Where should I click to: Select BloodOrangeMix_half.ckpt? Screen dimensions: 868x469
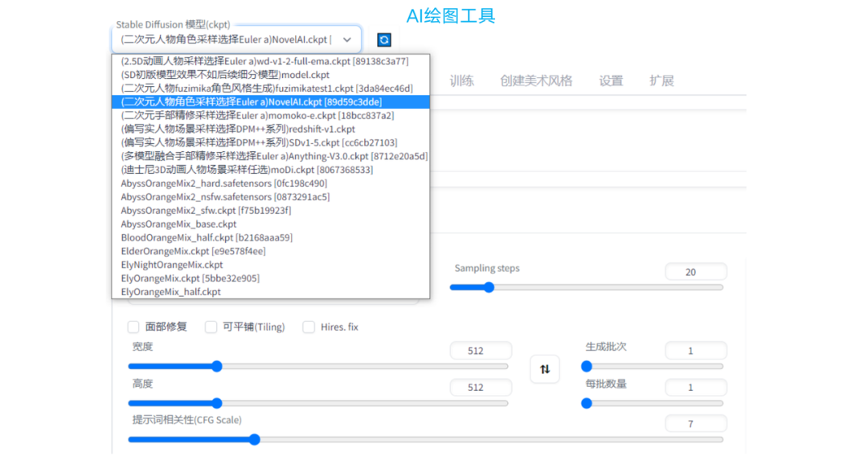(271, 237)
